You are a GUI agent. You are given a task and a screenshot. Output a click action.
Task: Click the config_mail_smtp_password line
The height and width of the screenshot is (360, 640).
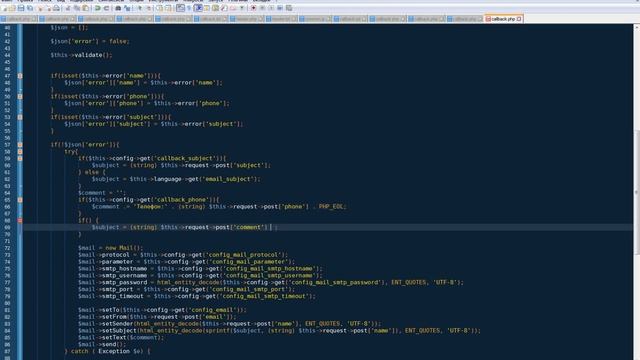click(x=271, y=282)
